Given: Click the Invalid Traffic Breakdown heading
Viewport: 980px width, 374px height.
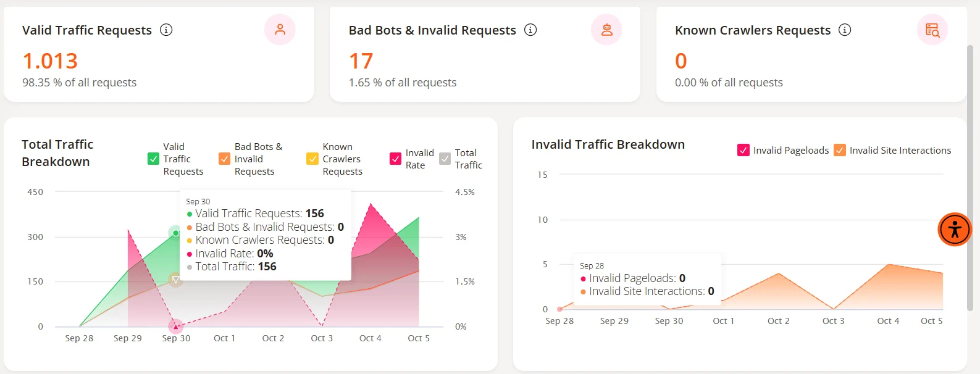Looking at the screenshot, I should pos(608,144).
